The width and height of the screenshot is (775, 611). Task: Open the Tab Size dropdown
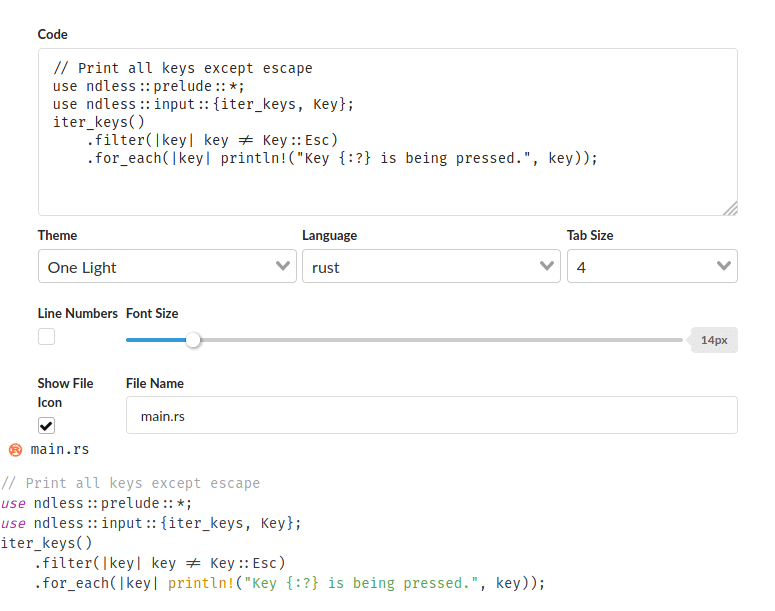coord(652,267)
